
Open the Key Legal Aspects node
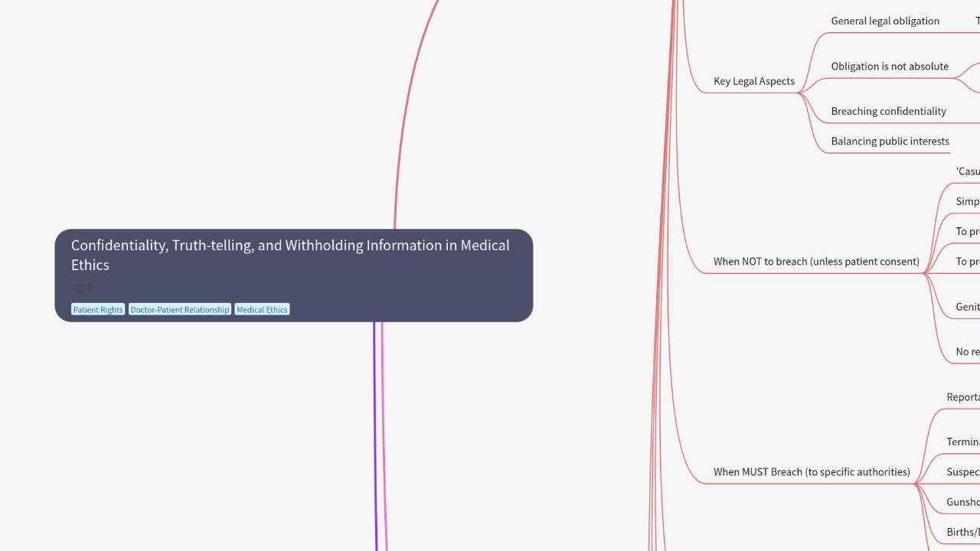753,81
